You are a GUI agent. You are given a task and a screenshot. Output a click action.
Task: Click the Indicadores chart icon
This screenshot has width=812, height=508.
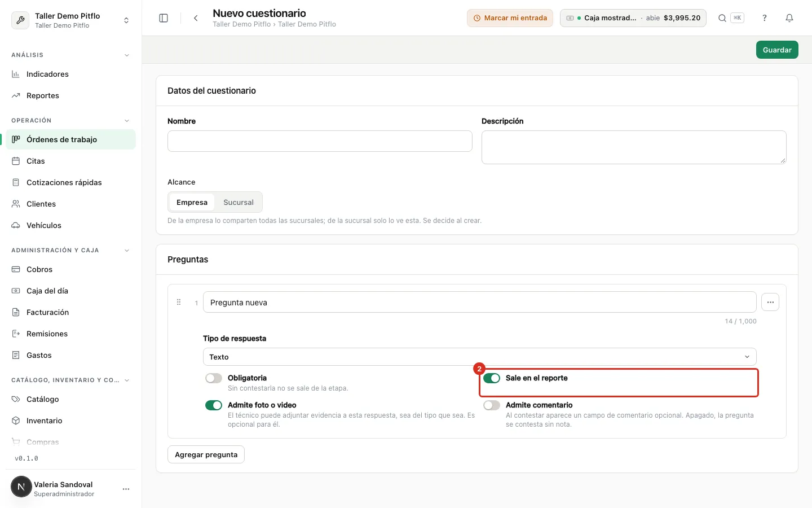coord(16,74)
